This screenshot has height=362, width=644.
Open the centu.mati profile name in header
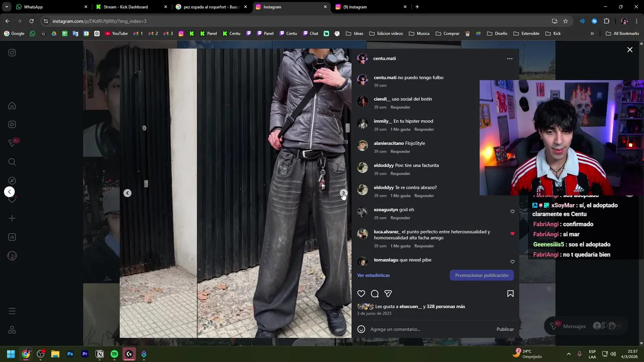point(384,58)
